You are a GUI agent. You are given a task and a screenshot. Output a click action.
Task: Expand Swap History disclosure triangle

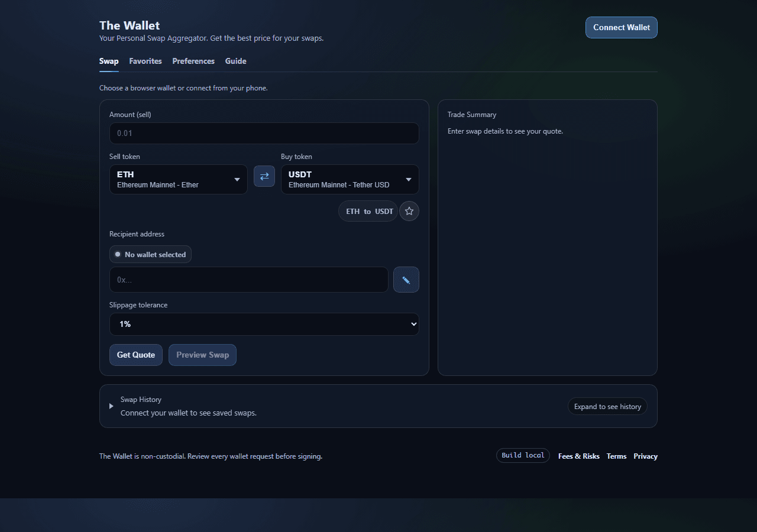(111, 406)
